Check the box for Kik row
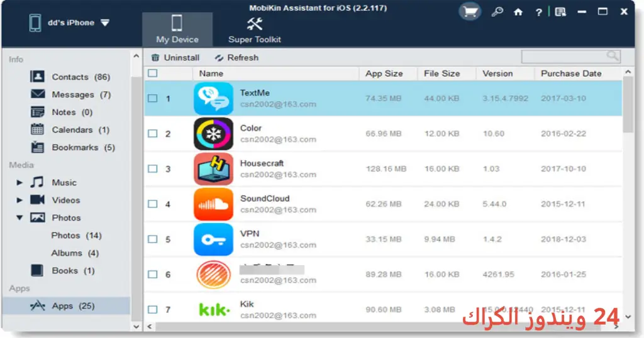 153,310
